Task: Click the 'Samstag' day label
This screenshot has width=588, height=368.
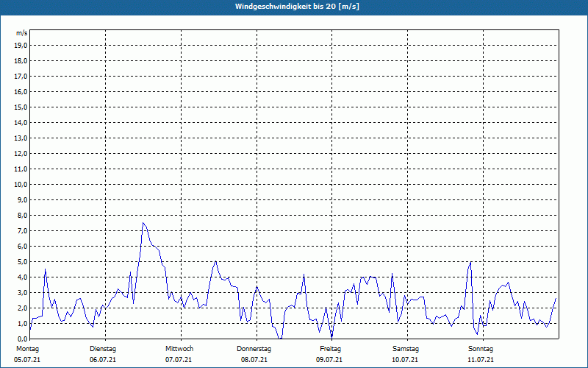Action: pyautogui.click(x=406, y=349)
